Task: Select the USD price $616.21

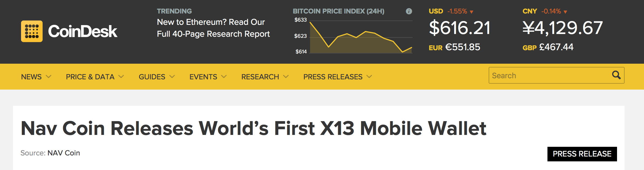Action: [460, 28]
